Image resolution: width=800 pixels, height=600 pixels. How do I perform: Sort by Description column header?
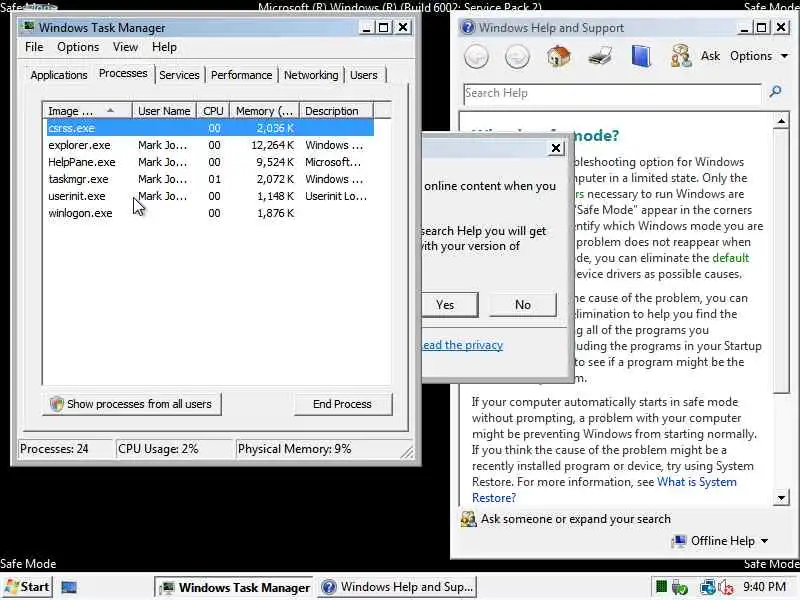coord(336,111)
